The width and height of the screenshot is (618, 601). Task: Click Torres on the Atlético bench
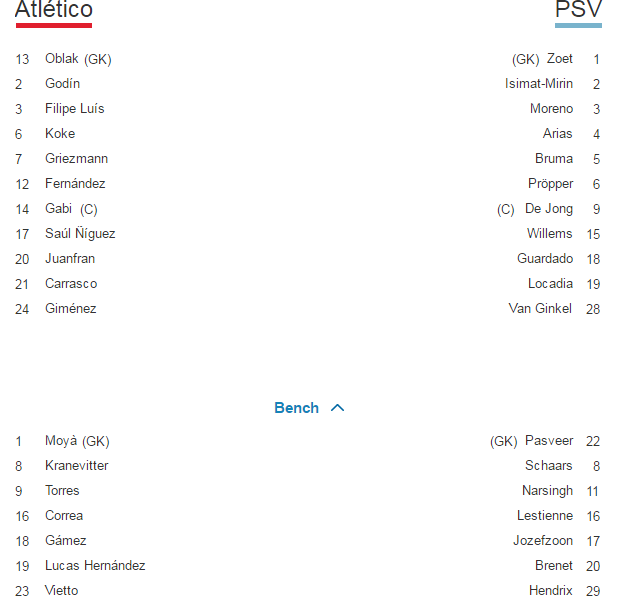(x=62, y=491)
